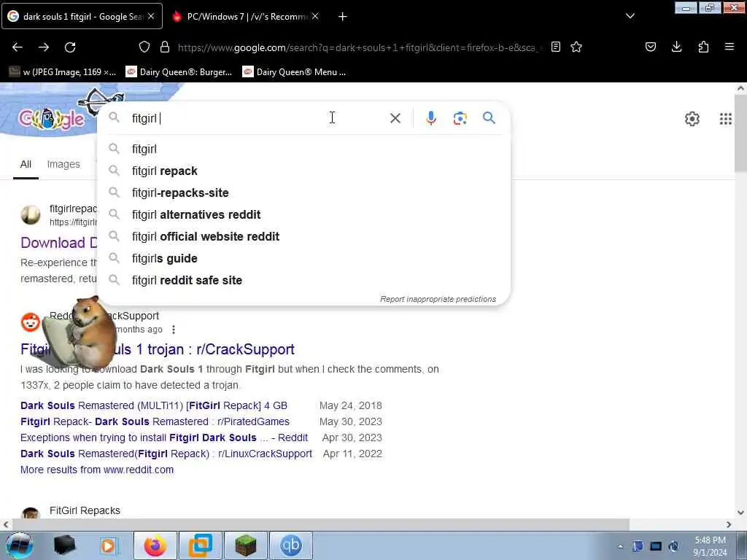Screen dimensions: 747x560
Task: Open the Action Center flag tray icon
Action: pyautogui.click(x=638, y=546)
